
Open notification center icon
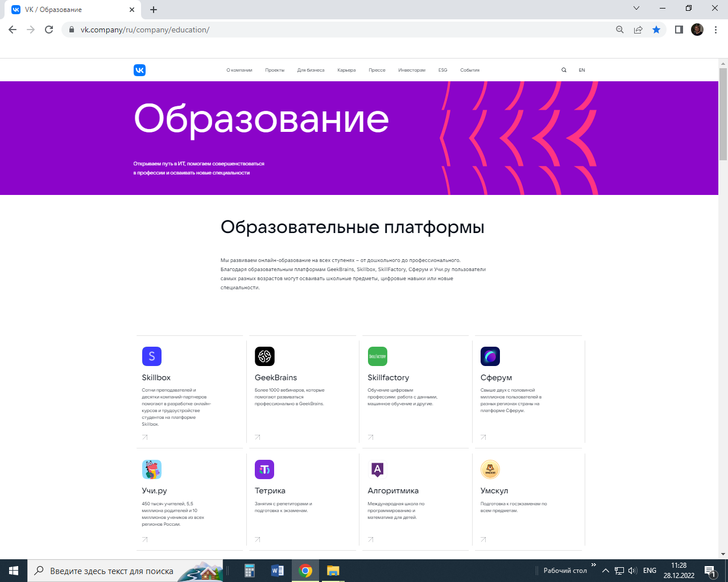pos(710,571)
